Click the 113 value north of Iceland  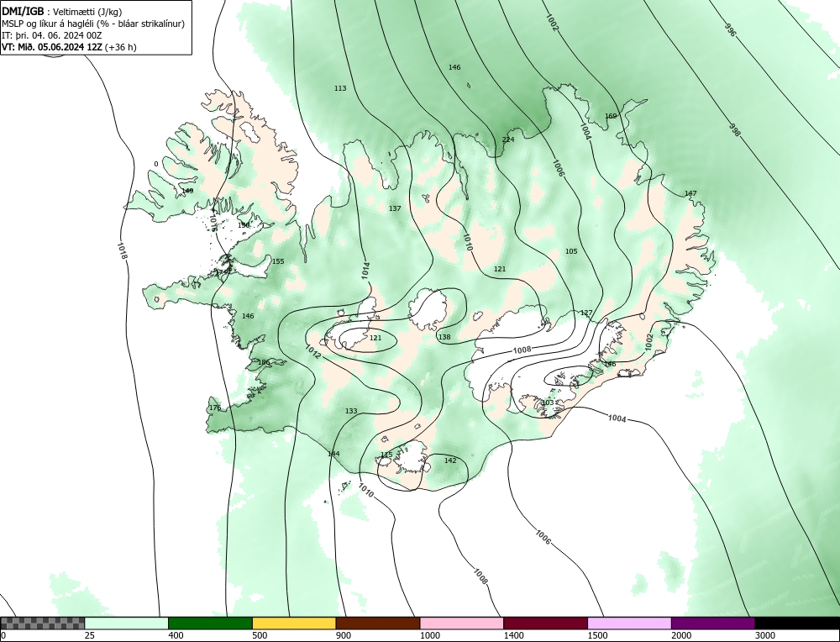coord(340,88)
